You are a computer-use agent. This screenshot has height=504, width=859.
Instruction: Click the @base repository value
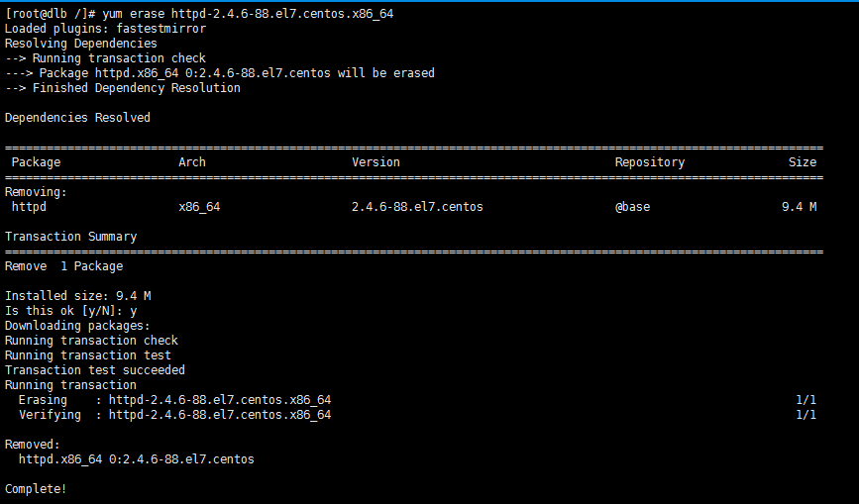pyautogui.click(x=633, y=207)
